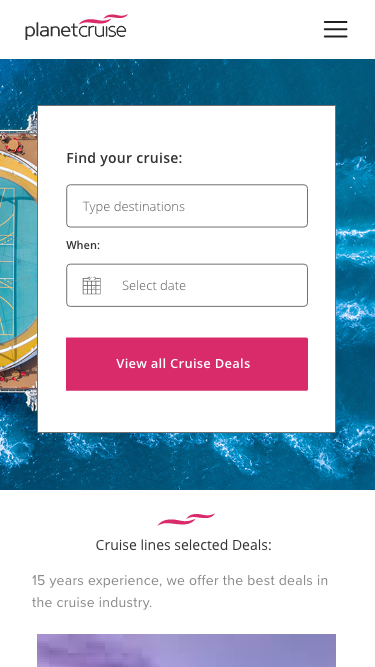
Task: Focus the Type destinations input
Action: (187, 206)
